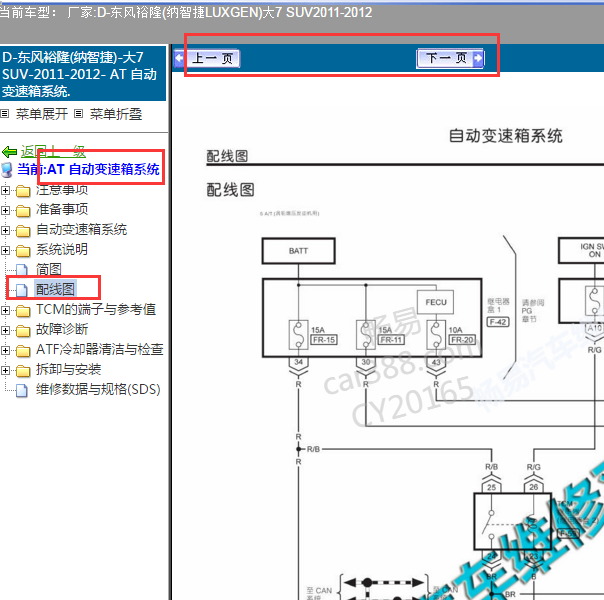Go to previous page (上一页)
The image size is (604, 600).
tap(207, 59)
